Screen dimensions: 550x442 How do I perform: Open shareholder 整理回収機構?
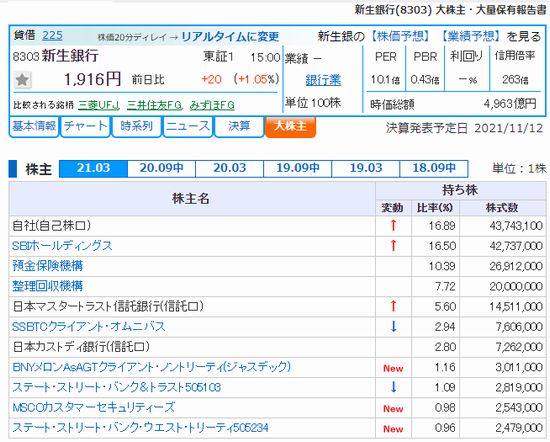click(47, 286)
